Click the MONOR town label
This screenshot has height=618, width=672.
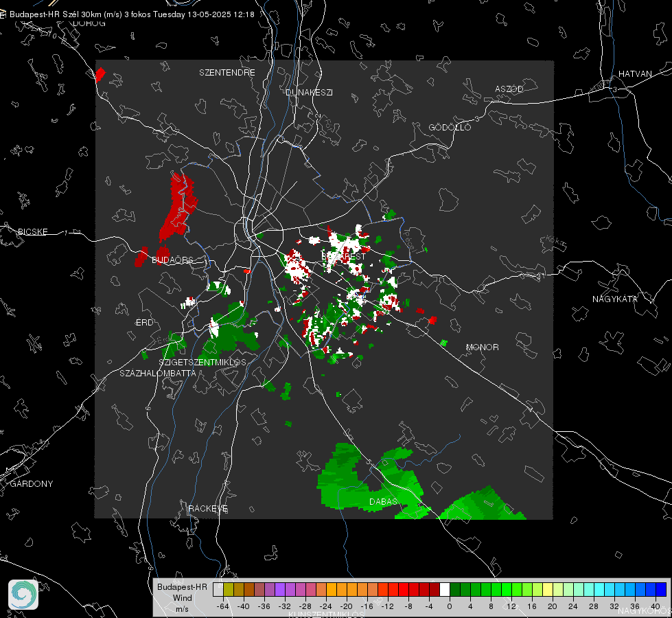click(482, 347)
